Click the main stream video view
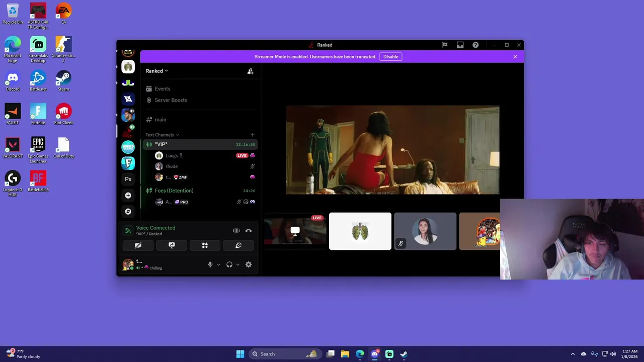 [392, 150]
